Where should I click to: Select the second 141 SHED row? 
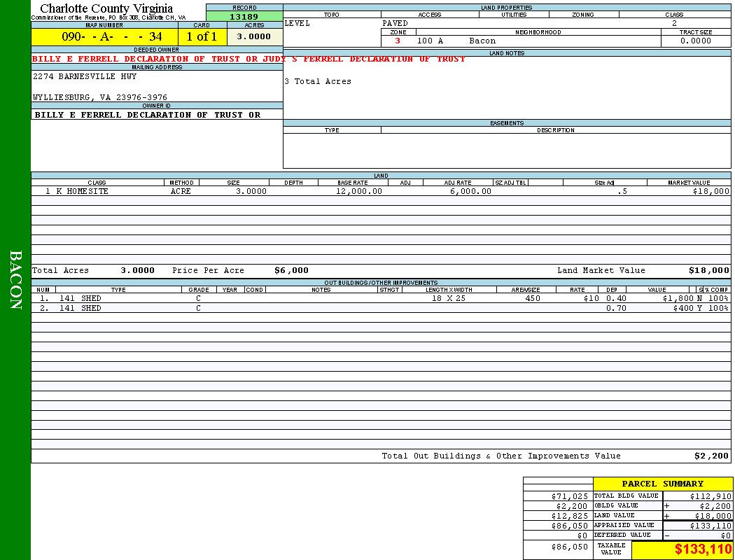(80, 308)
